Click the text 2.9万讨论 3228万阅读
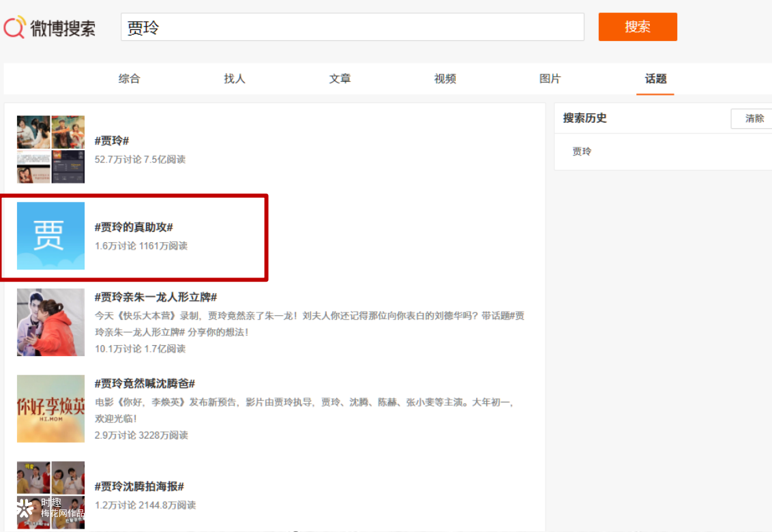772x532 pixels. (141, 435)
